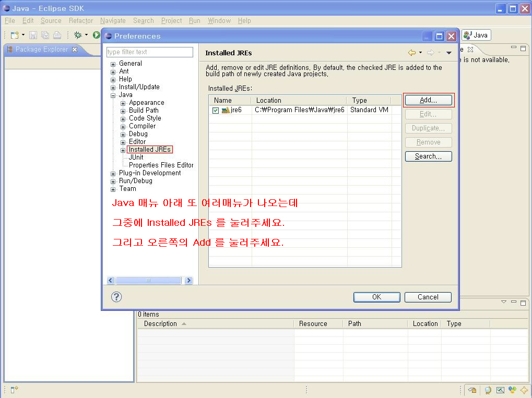Click the Resource column header

click(318, 324)
